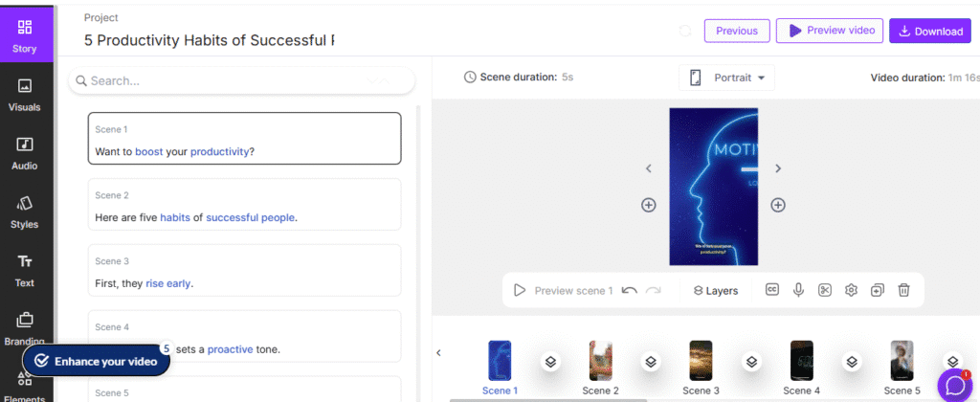980x402 pixels.
Task: Click transition icon between Scene 1 and 2
Action: coord(550,362)
